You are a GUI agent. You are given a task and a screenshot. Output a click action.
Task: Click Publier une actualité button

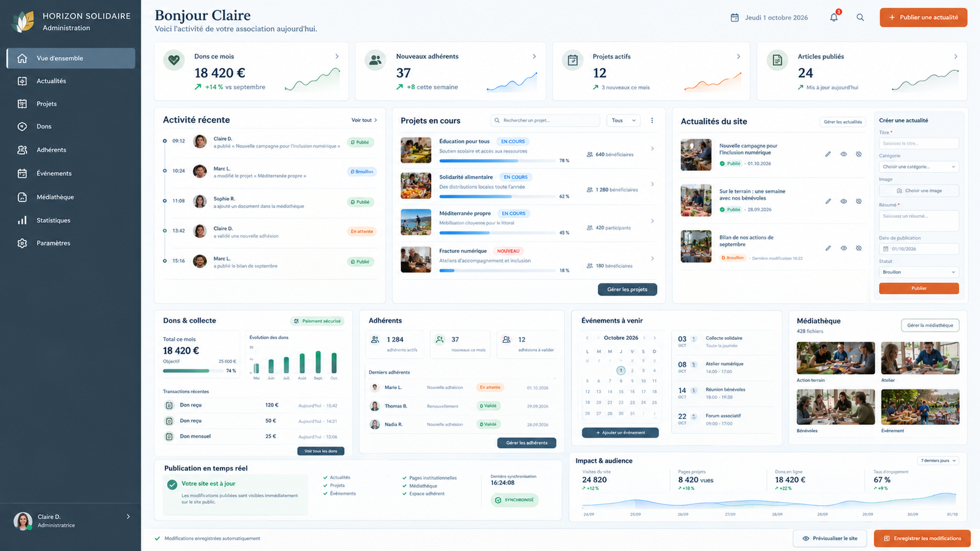924,17
